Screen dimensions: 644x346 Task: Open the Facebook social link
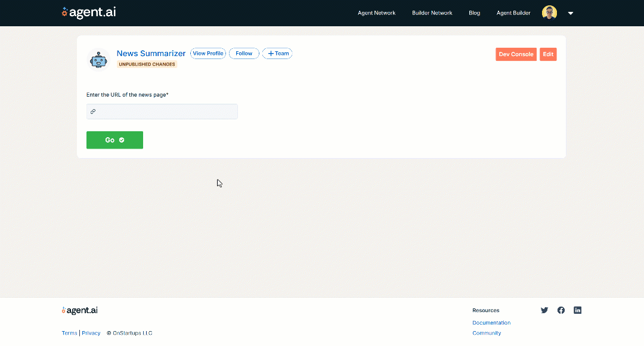tap(561, 310)
